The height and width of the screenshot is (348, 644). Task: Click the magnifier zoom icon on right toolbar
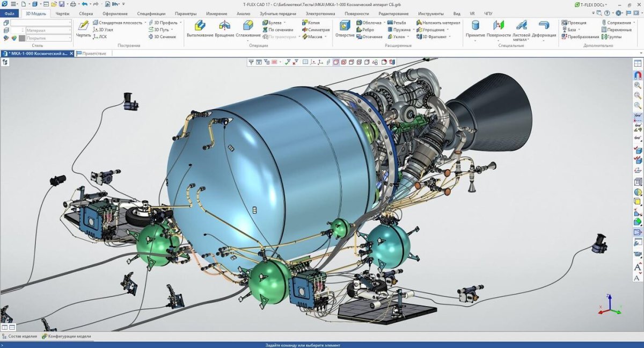coord(638,86)
